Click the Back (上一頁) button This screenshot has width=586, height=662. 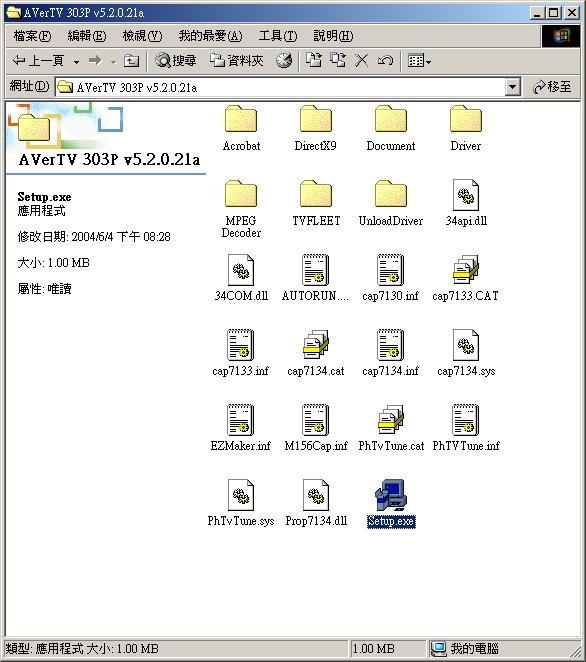point(38,61)
